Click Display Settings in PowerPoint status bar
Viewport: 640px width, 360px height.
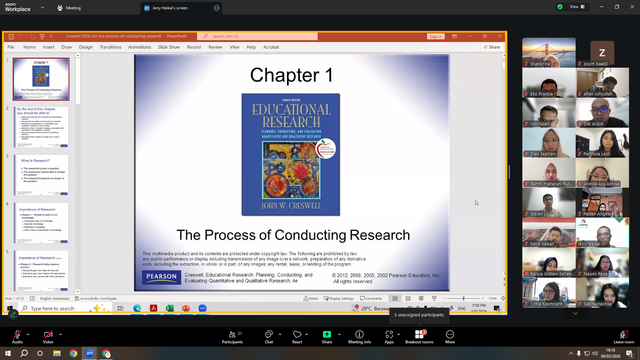coord(339,298)
